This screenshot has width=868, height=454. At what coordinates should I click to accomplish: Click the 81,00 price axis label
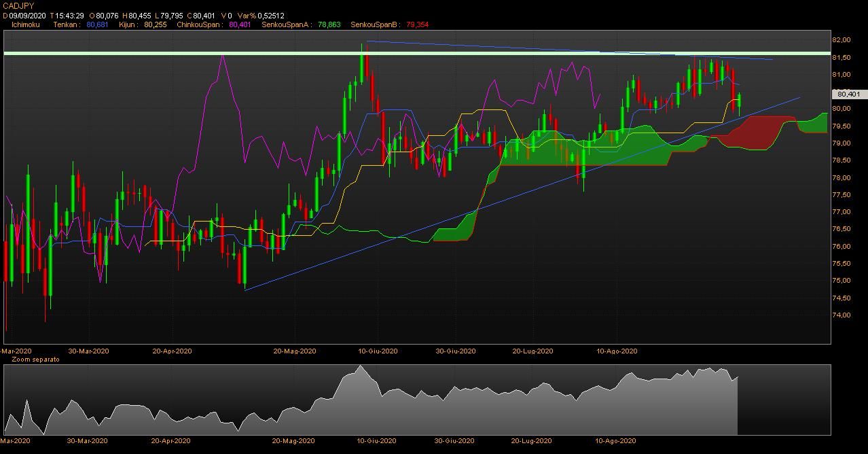pos(841,74)
